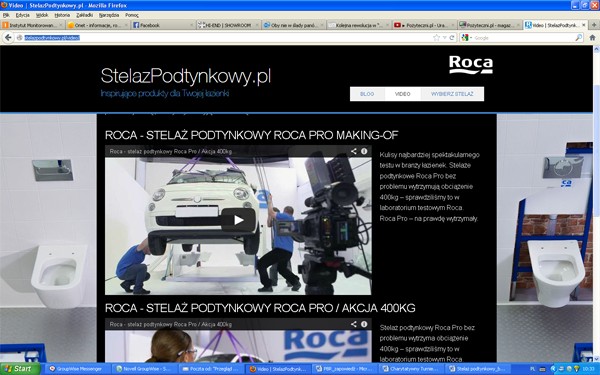Open the Edycja menu
The width and height of the screenshot is (600, 375).
click(x=23, y=15)
